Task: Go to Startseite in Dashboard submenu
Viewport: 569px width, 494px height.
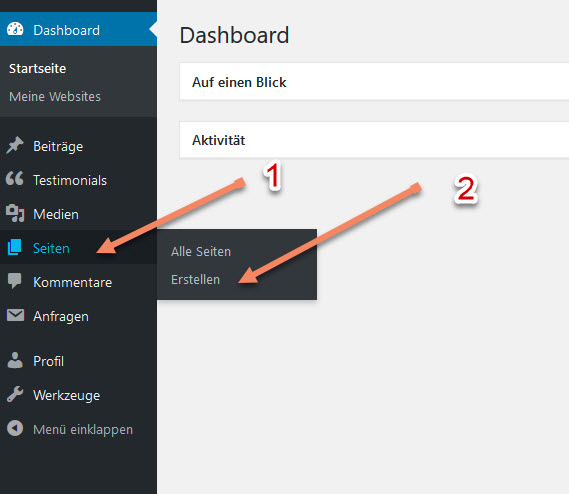Action: click(x=37, y=69)
